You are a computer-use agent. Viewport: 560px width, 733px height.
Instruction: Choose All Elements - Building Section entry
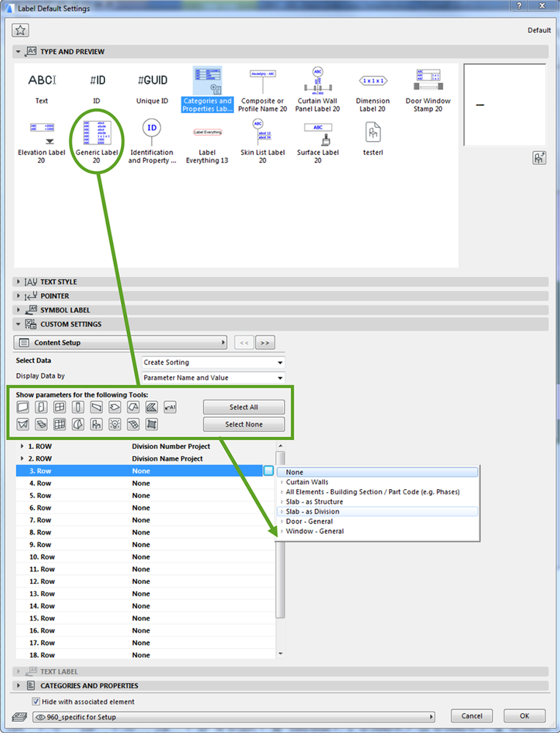click(x=378, y=492)
